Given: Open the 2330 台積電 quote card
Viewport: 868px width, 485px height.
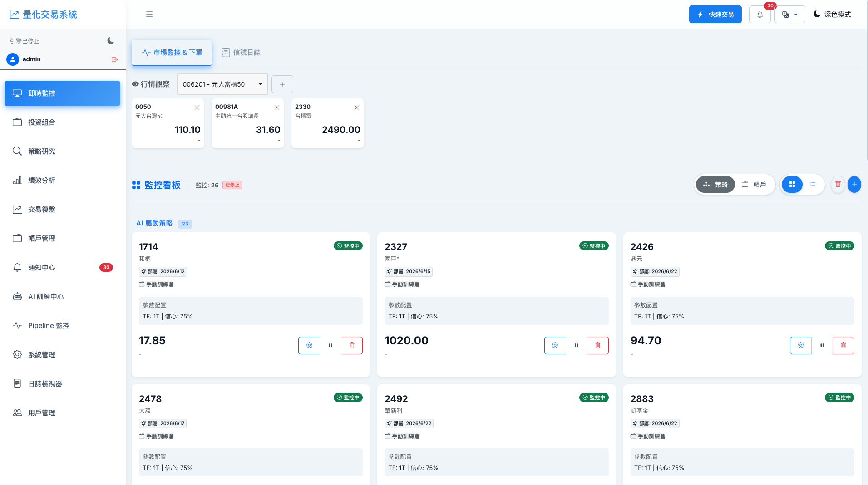Looking at the screenshot, I should [327, 123].
